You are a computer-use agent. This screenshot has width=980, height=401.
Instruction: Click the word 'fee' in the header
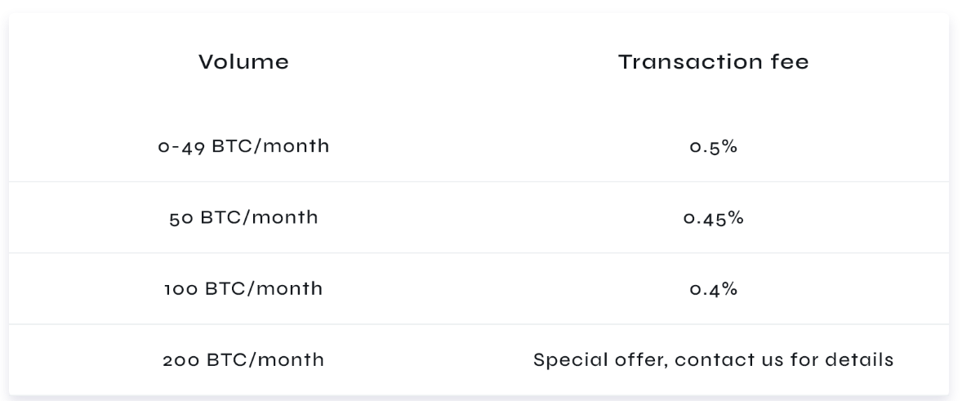coord(790,62)
